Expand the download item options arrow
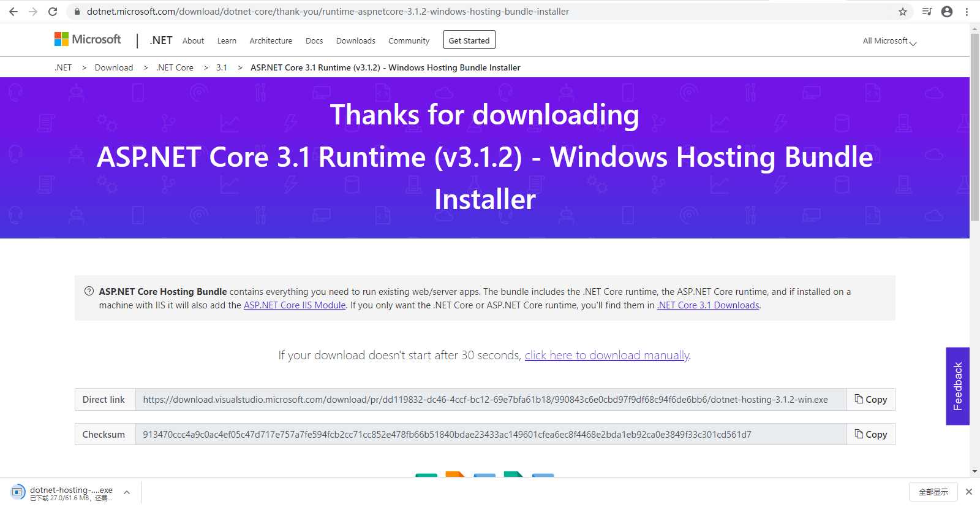 coord(127,492)
